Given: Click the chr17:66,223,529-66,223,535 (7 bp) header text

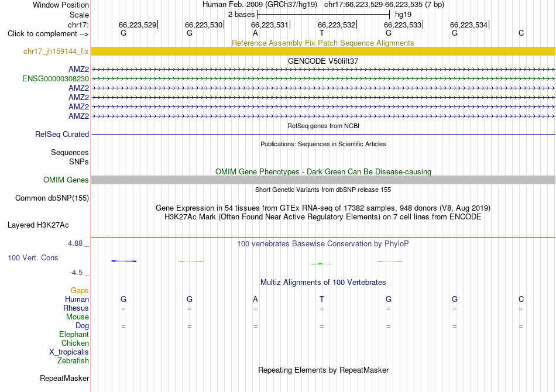Looking at the screenshot, I should coord(384,5).
